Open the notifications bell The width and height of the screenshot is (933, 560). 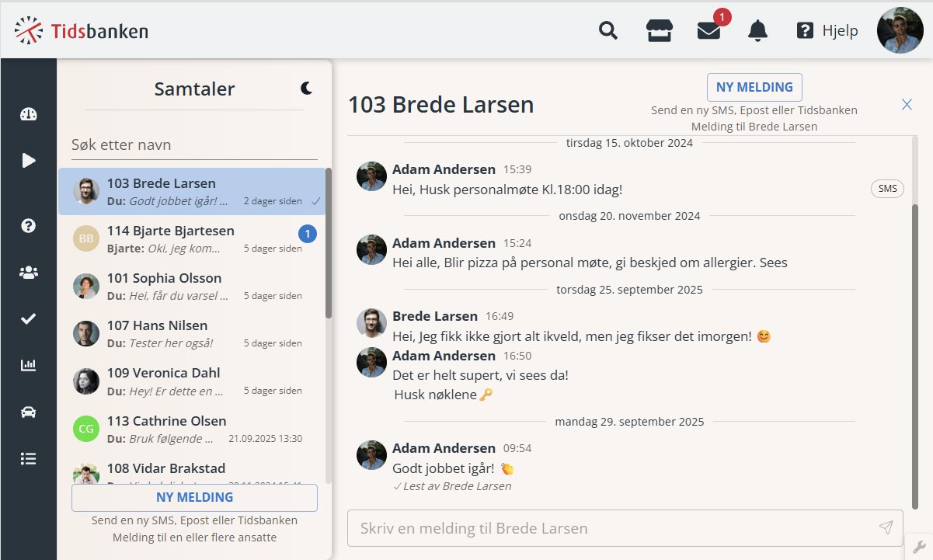pyautogui.click(x=757, y=31)
